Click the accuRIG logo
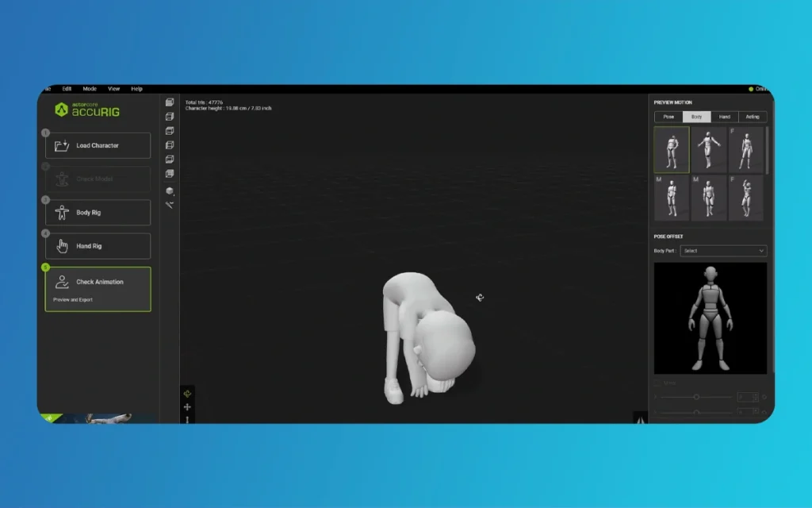Image resolution: width=812 pixels, height=508 pixels. coord(87,110)
